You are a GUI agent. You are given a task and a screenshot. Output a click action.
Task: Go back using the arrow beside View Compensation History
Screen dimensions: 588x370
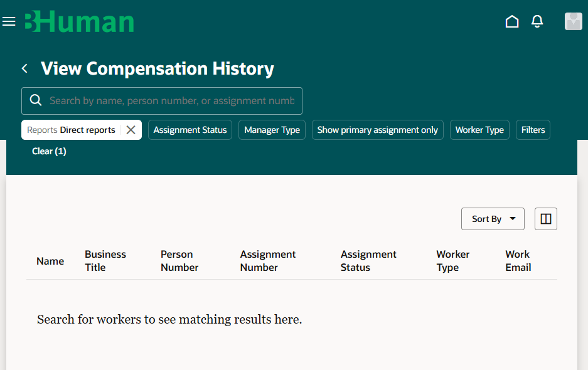(x=24, y=68)
